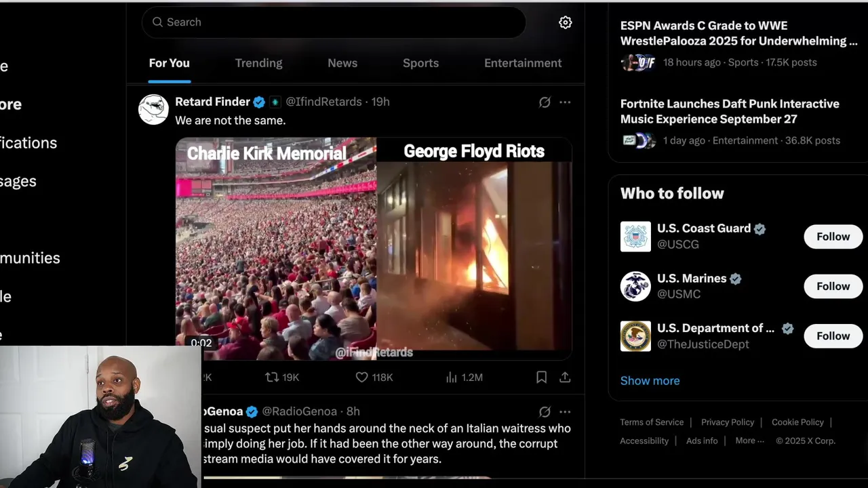
Task: Click the search magnifier icon
Action: pyautogui.click(x=157, y=22)
